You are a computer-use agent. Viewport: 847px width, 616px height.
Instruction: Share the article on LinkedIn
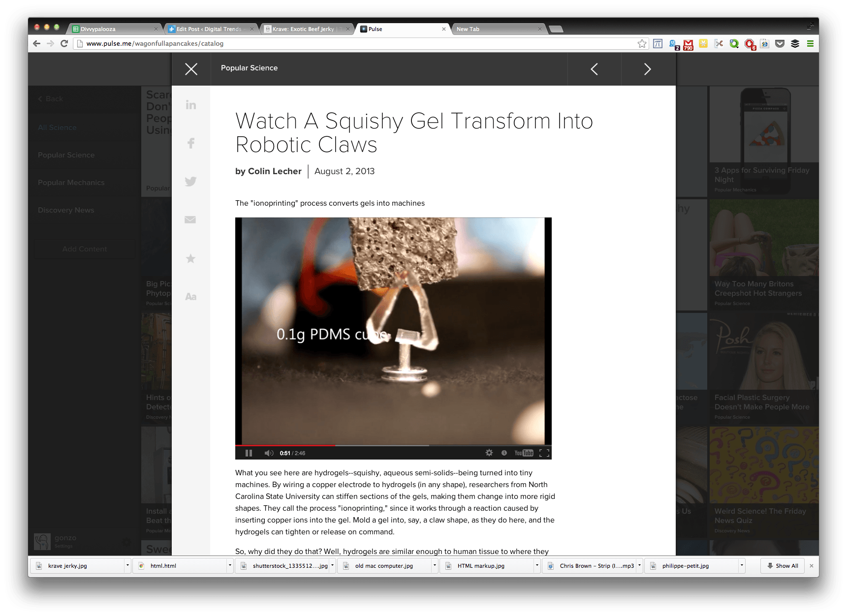tap(191, 105)
